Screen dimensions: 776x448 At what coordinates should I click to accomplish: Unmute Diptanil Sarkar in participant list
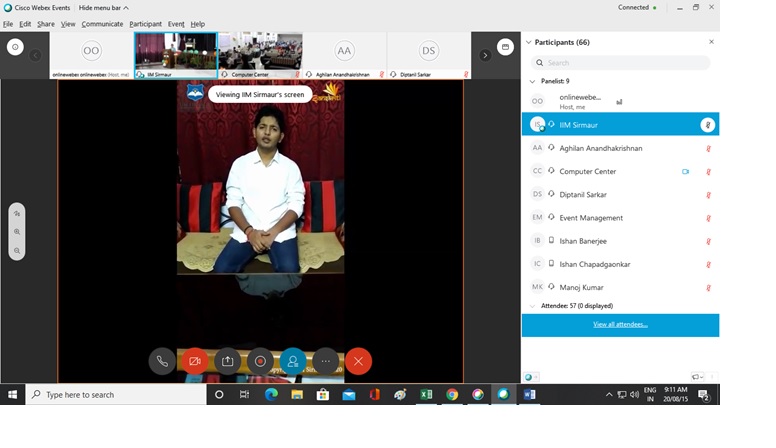coord(708,195)
